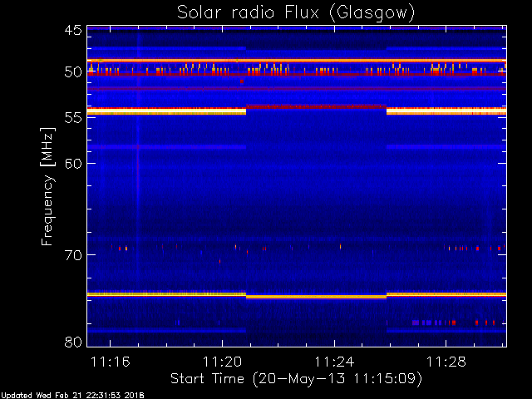Click the 11:16 time tick label
Image resolution: width=532 pixels, height=399 pixels.
pyautogui.click(x=110, y=362)
